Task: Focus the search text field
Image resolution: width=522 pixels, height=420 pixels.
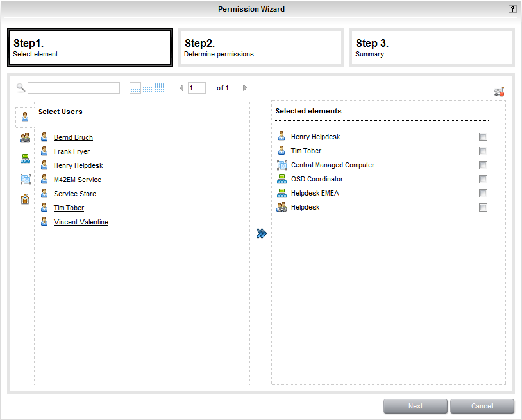Action: point(74,88)
